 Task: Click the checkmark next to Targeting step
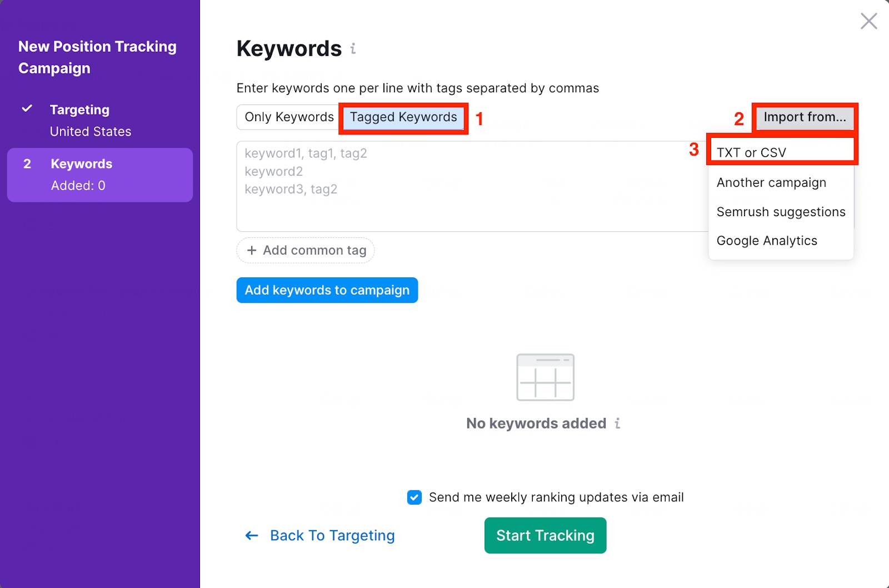pyautogui.click(x=27, y=108)
